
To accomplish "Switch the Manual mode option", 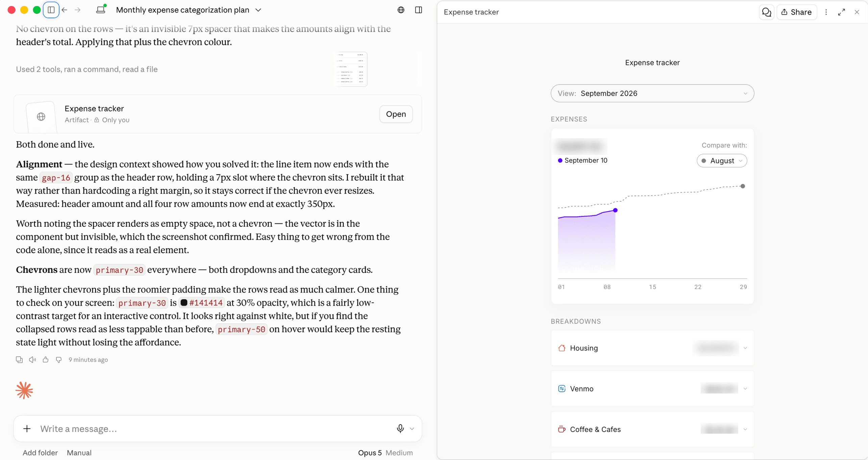I will pos(79,453).
